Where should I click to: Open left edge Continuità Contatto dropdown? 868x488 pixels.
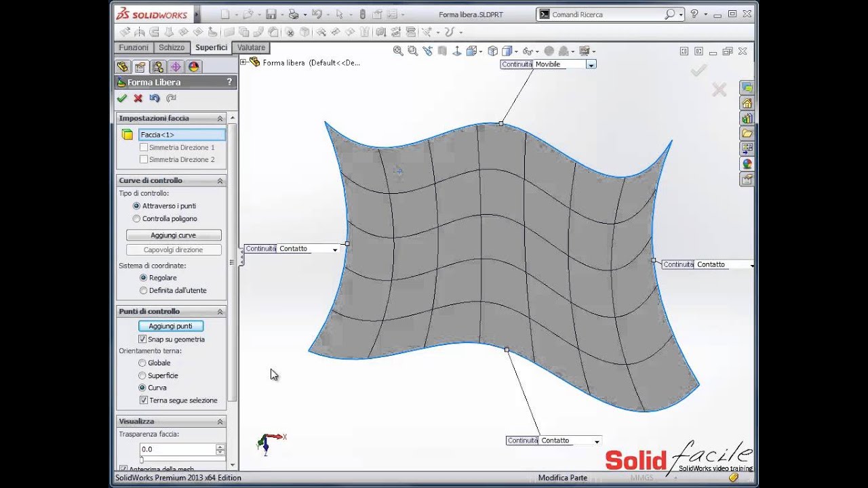[x=335, y=249]
